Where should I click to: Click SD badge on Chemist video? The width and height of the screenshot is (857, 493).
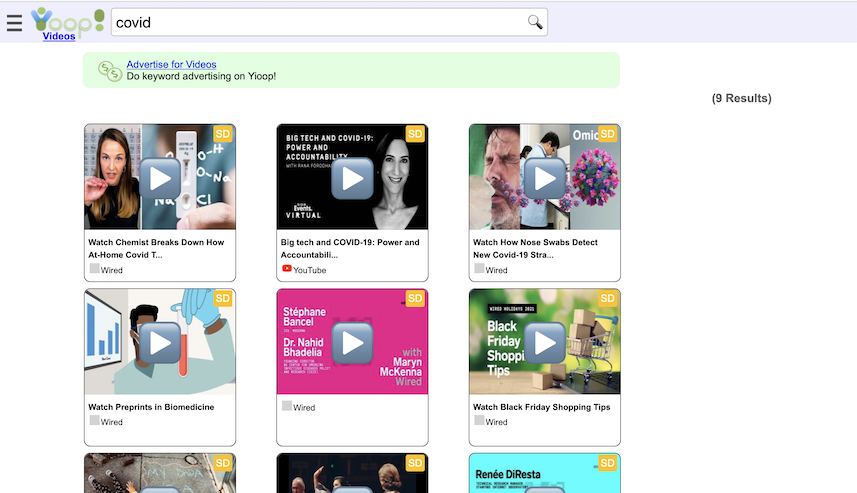[222, 134]
